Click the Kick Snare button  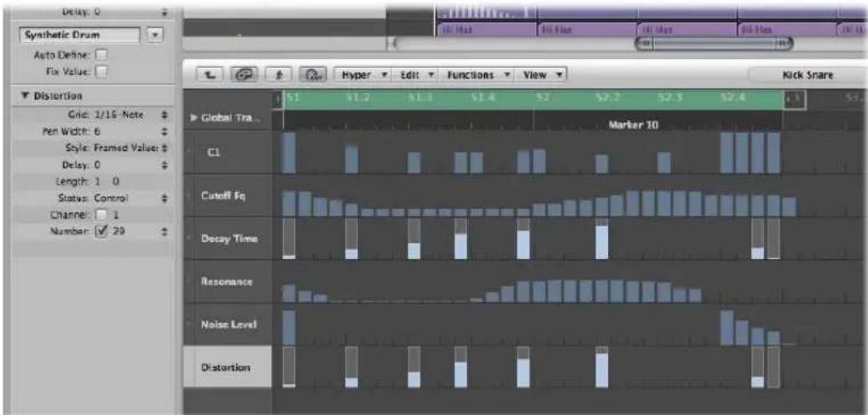point(807,75)
